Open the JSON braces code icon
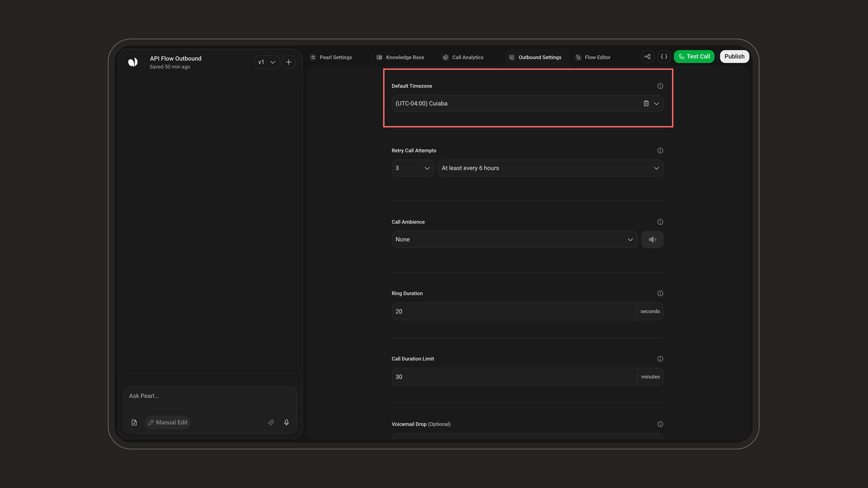Screen dimensions: 868x488 click(664, 57)
